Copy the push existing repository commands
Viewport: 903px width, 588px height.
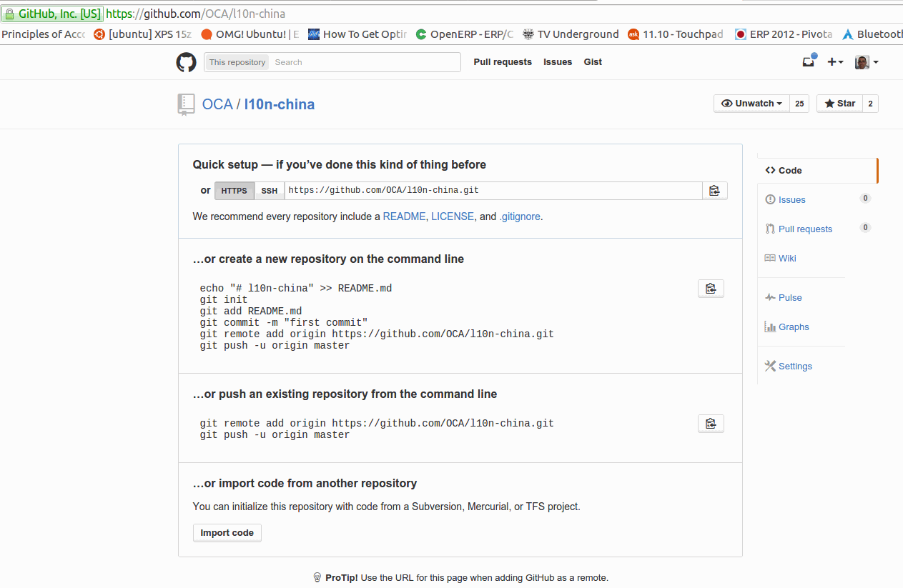(x=711, y=424)
